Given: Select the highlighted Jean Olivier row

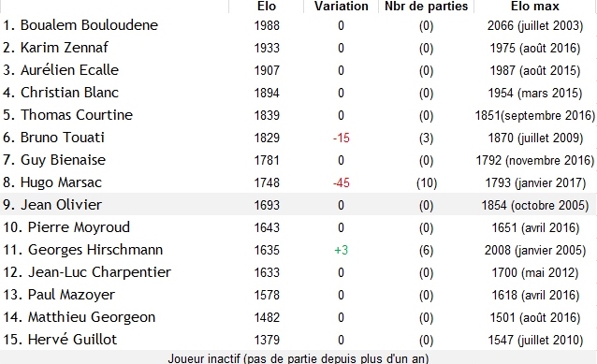Looking at the screenshot, I should 298,205.
